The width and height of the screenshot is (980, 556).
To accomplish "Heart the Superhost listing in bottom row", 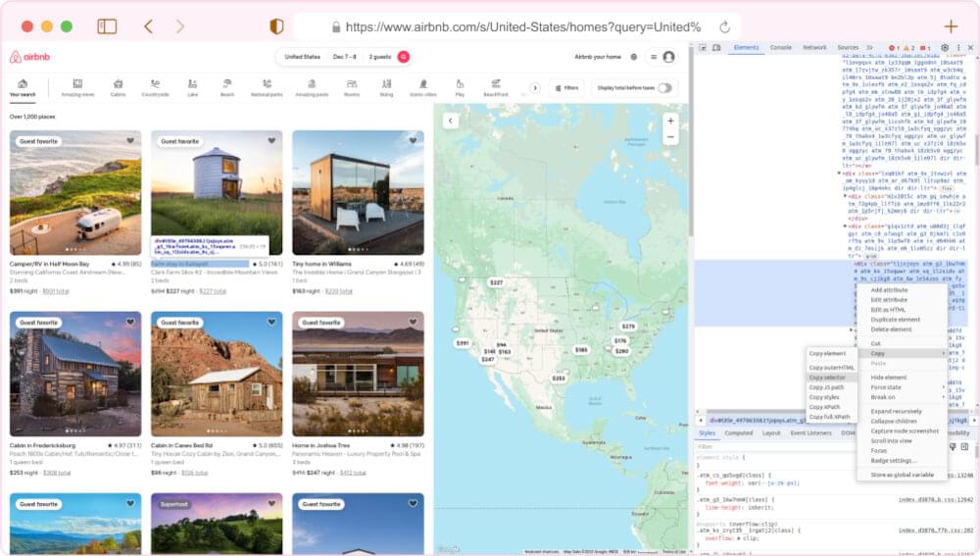I will (271, 503).
